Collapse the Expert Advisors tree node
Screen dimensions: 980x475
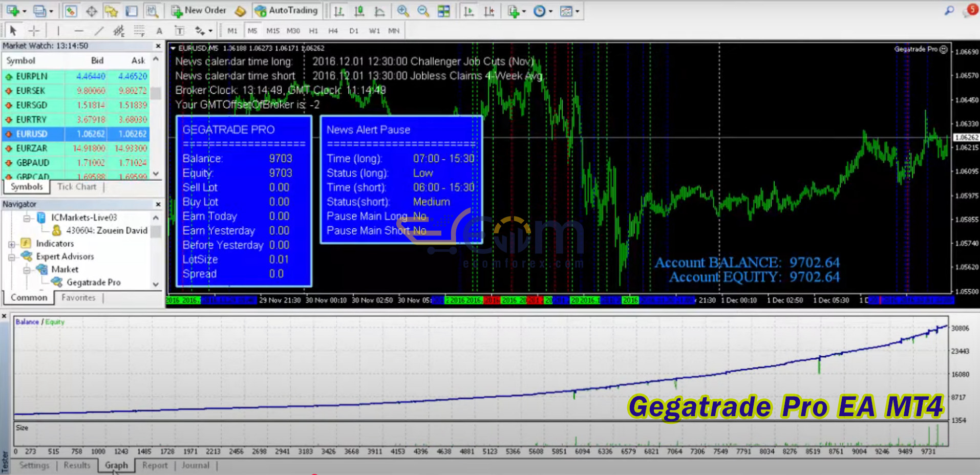(11, 257)
